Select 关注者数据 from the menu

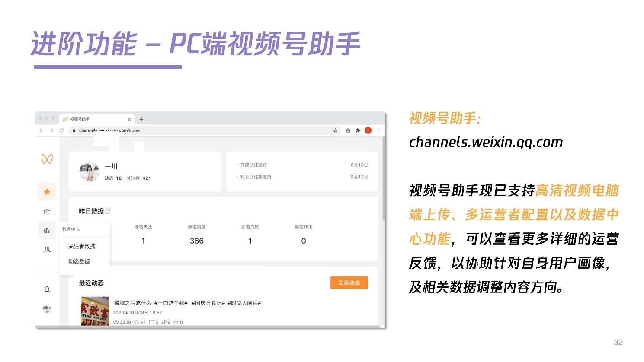(x=82, y=246)
